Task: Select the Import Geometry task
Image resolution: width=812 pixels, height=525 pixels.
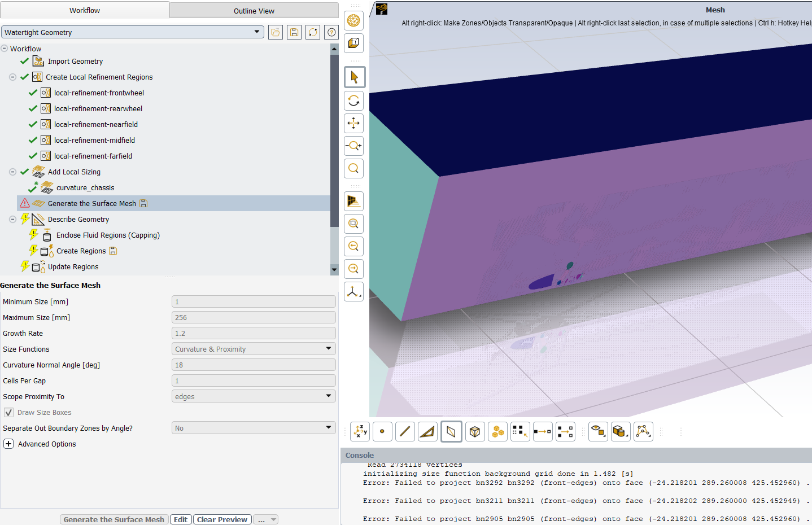Action: point(75,61)
